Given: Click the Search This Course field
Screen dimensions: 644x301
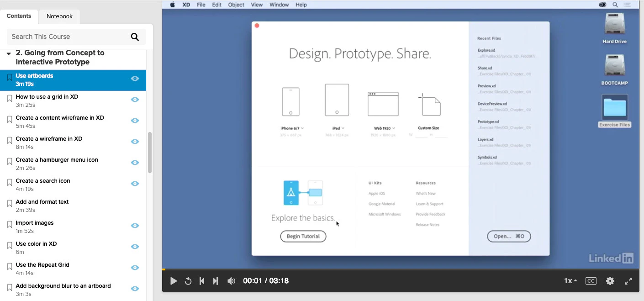Looking at the screenshot, I should click(69, 37).
